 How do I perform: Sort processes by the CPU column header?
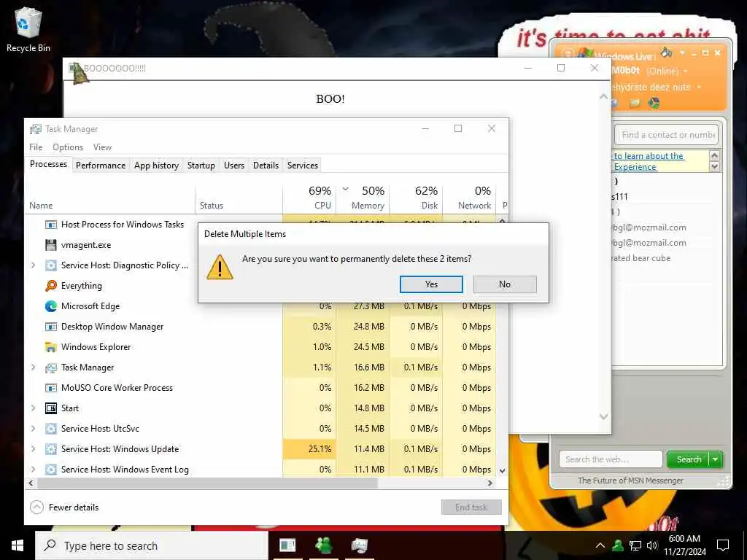click(x=309, y=198)
